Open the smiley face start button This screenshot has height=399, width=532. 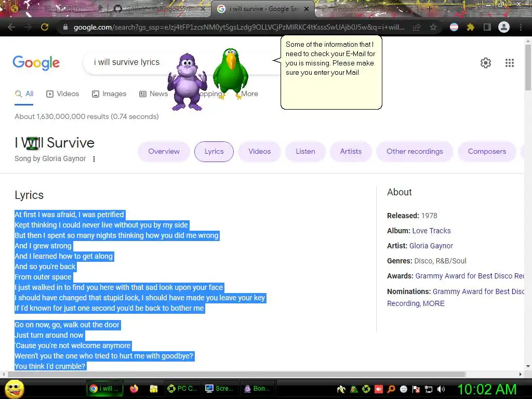click(15, 389)
